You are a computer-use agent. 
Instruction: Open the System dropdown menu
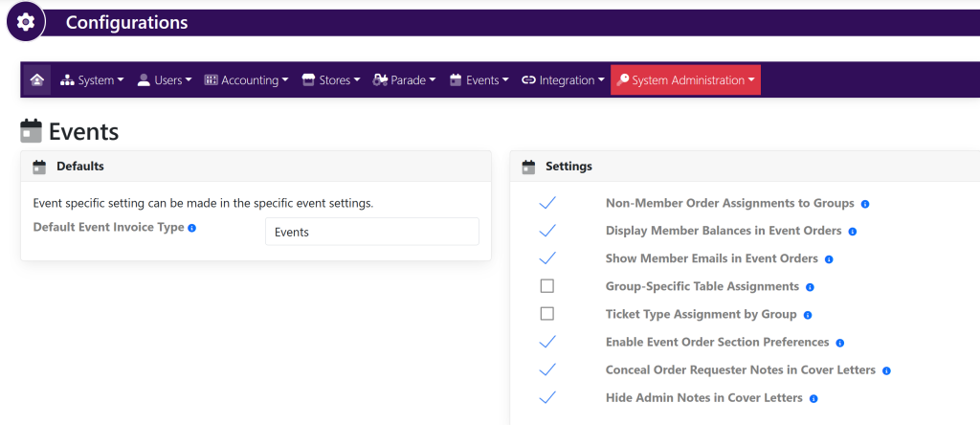[92, 80]
